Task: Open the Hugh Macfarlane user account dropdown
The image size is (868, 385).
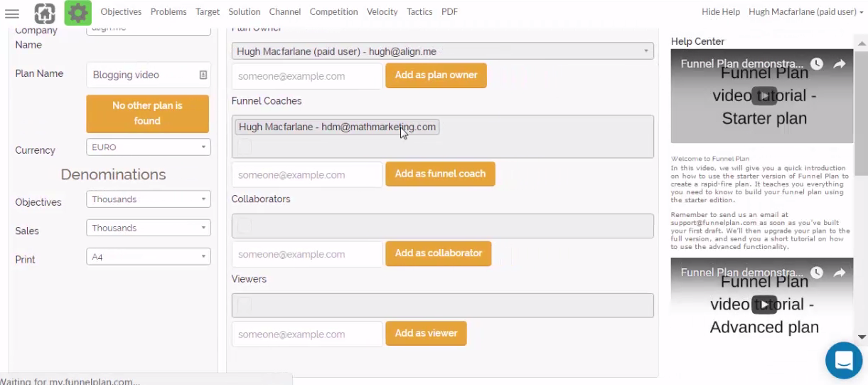Action: coord(806,12)
